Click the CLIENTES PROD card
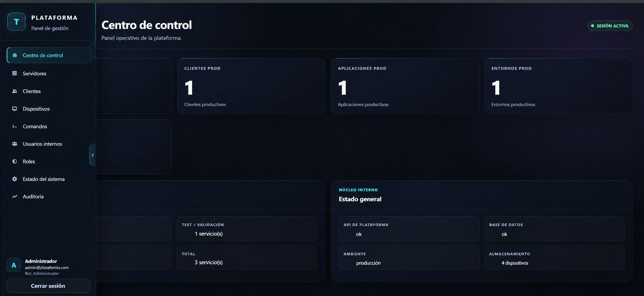 pyautogui.click(x=251, y=86)
